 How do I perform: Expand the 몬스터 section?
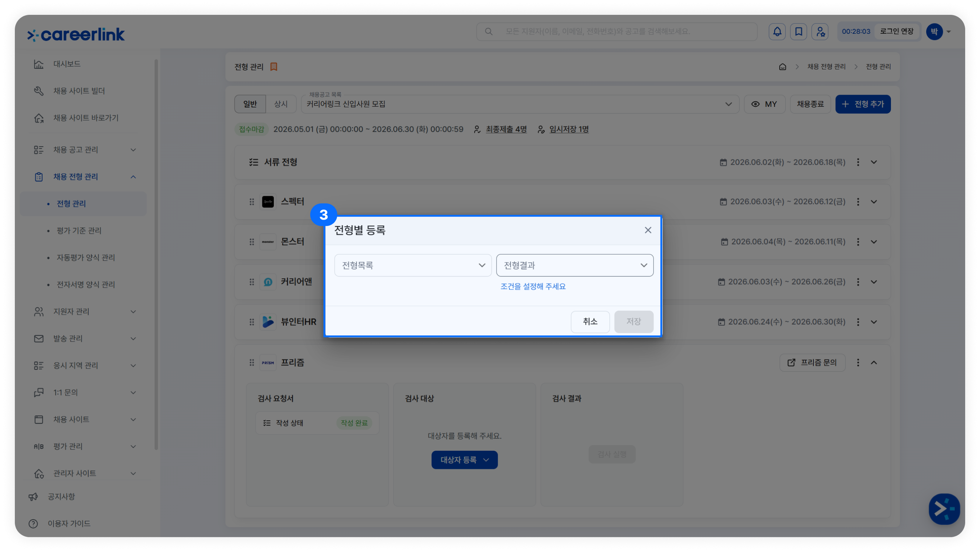point(874,242)
